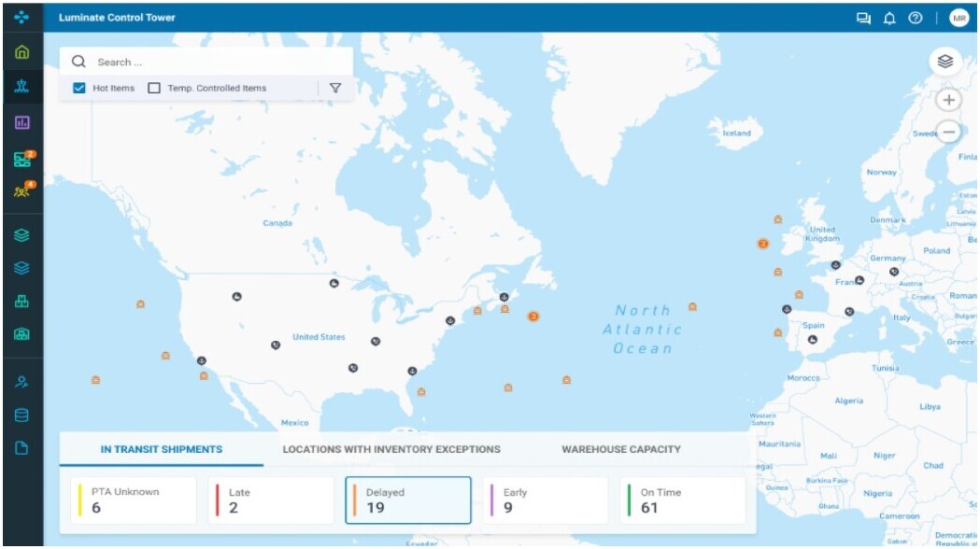This screenshot has width=980, height=549.
Task: Select the On Time 61 card
Action: [x=683, y=500]
